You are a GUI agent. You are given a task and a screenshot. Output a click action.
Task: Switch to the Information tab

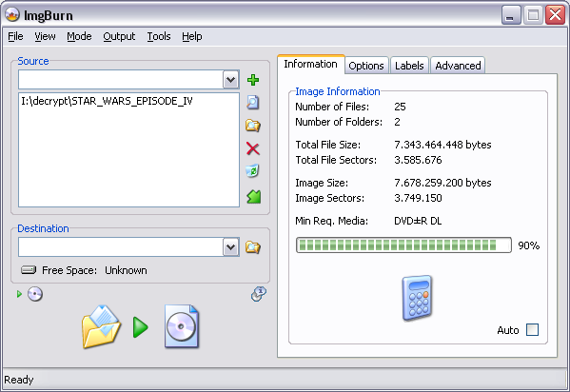(311, 64)
